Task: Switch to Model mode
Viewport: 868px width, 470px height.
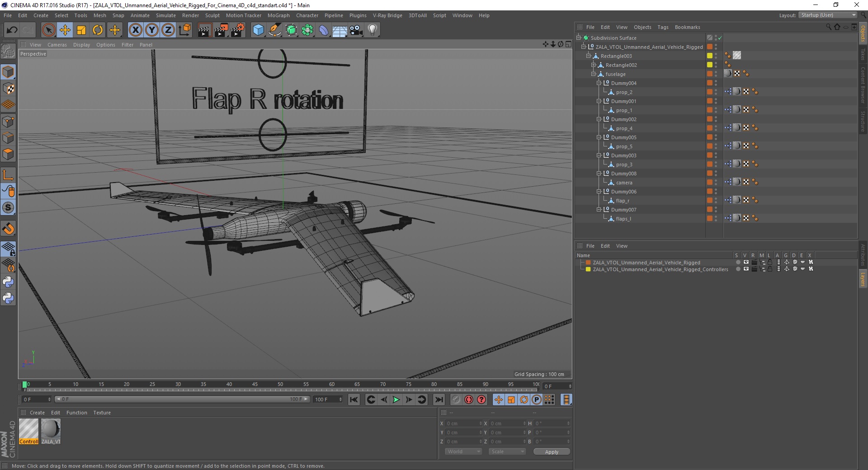Action: tap(8, 72)
